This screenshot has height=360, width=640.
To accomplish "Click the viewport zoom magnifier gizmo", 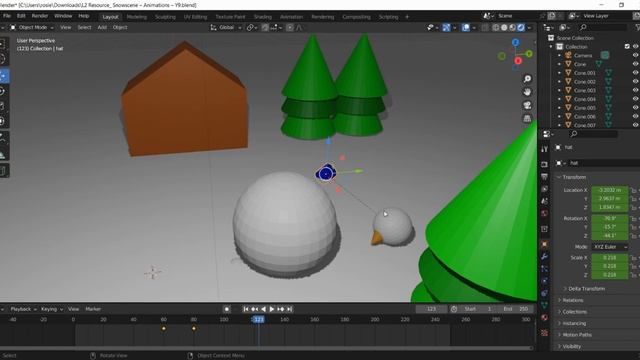I will tap(527, 78).
